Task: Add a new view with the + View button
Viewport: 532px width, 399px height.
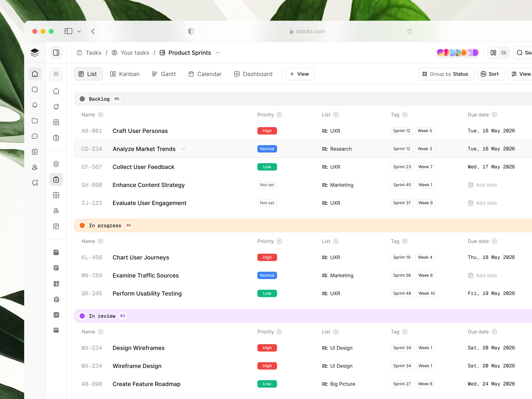Action: tap(300, 74)
